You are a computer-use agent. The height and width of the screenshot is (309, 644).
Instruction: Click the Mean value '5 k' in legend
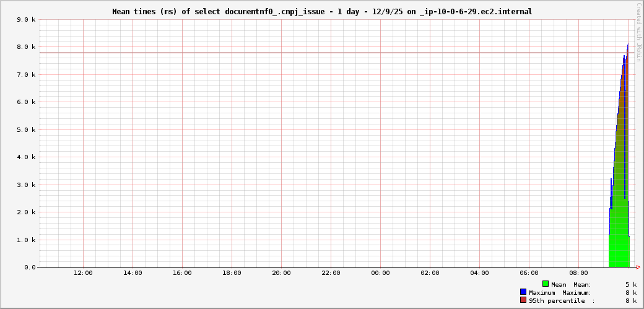pyautogui.click(x=630, y=284)
